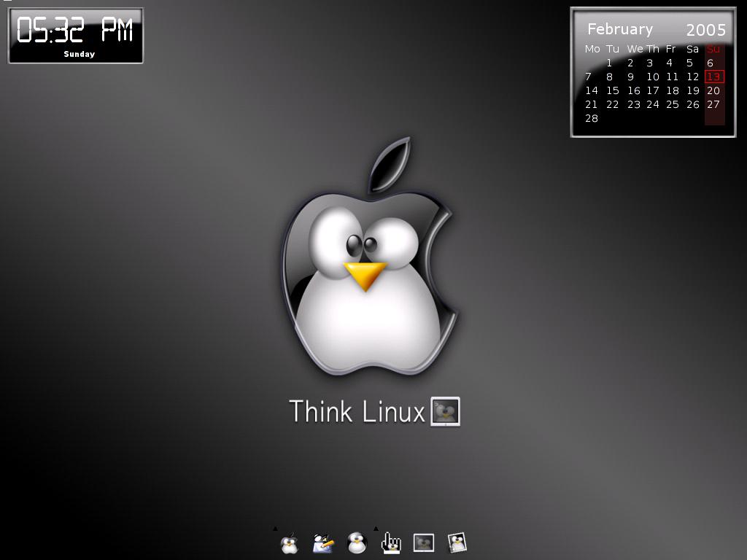The image size is (747, 560).
Task: Launch the penguin-with-pencil editor dock icon
Action: click(323, 543)
